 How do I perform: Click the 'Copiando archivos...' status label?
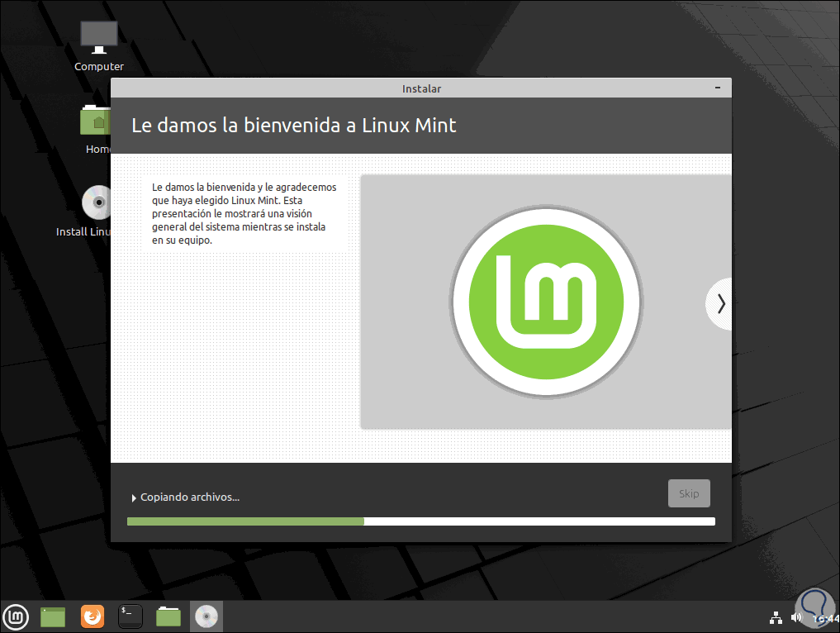click(190, 497)
